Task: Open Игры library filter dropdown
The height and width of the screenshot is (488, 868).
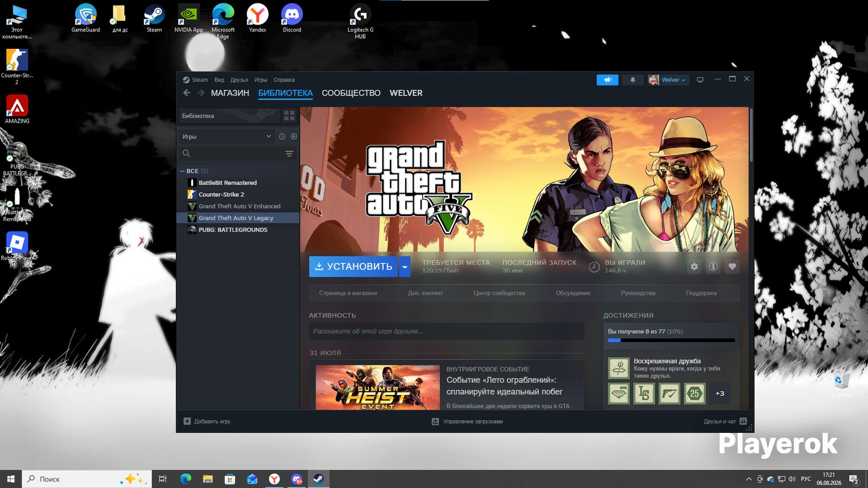Action: click(226, 137)
